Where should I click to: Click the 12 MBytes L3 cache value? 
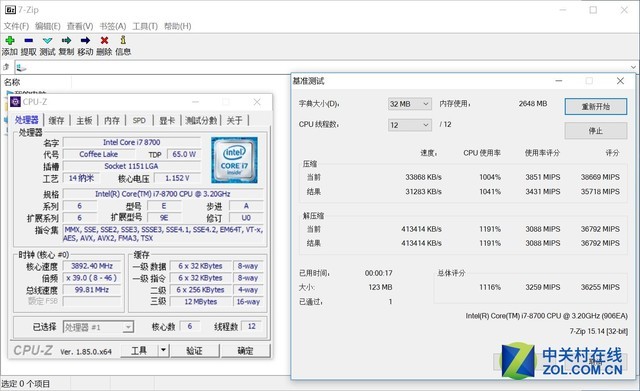(x=200, y=302)
